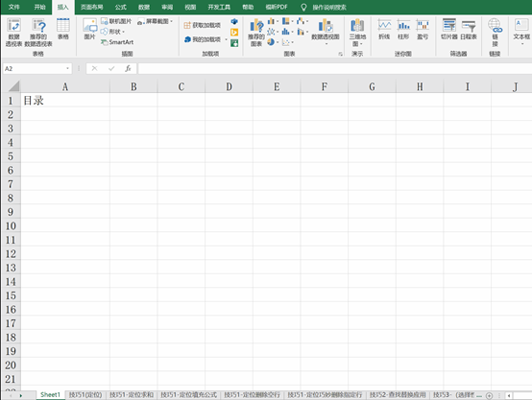The image size is (532, 400).
Task: Switch to the Home (开始) tab
Action: 39,7
